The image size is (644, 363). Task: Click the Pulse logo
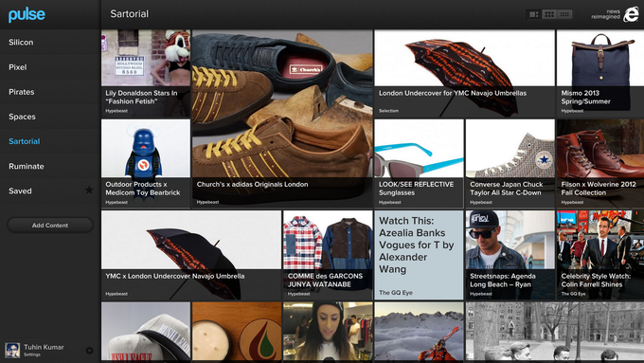click(x=27, y=15)
